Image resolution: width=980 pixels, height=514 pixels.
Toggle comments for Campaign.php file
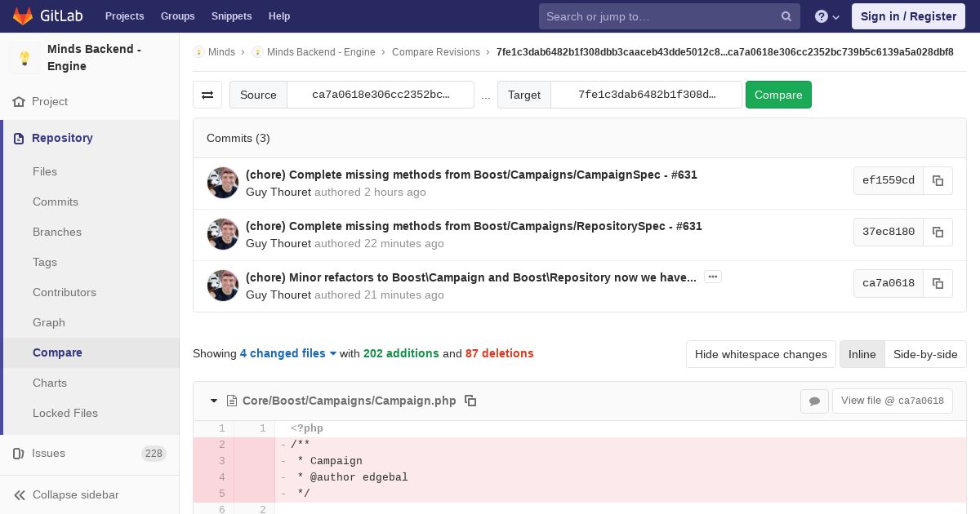pyautogui.click(x=814, y=401)
